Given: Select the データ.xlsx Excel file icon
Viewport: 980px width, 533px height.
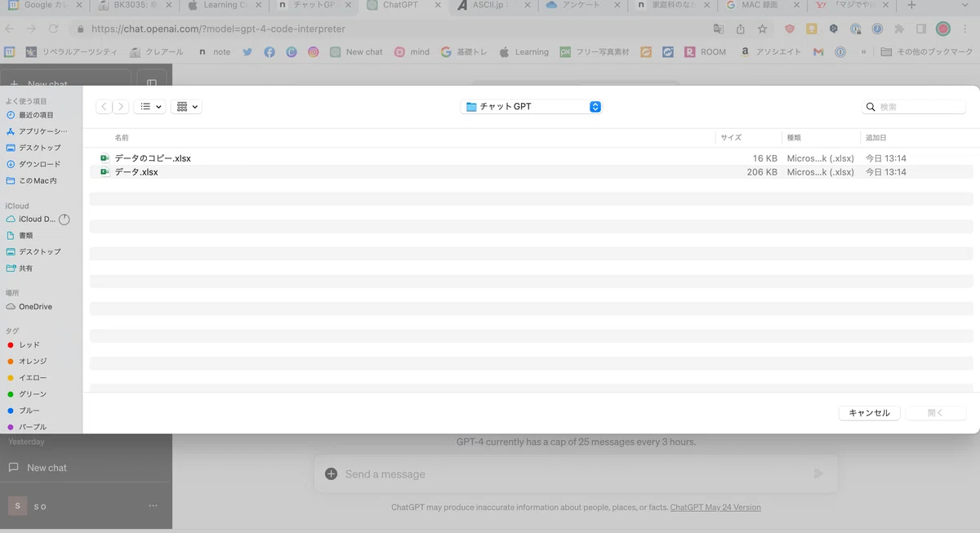Looking at the screenshot, I should [x=105, y=172].
